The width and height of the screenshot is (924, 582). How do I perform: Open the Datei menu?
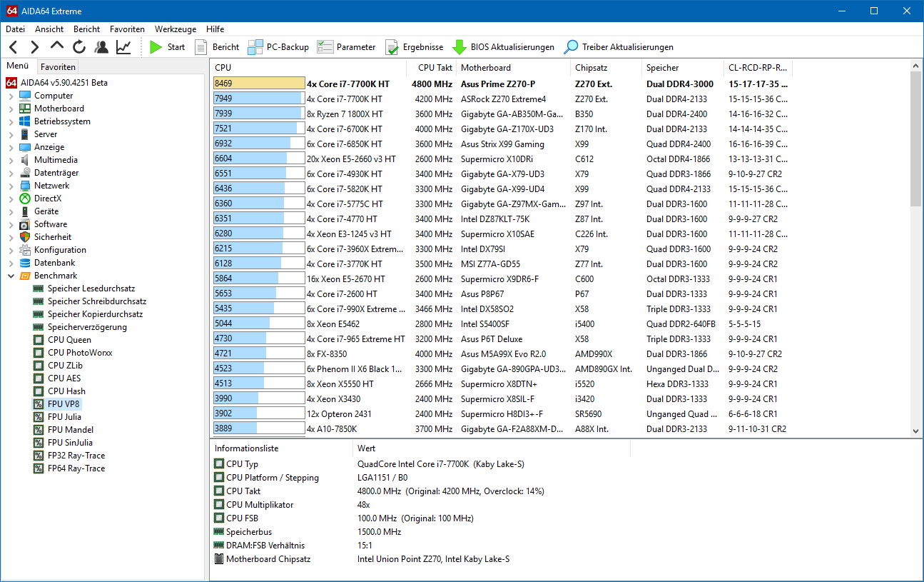coord(15,29)
